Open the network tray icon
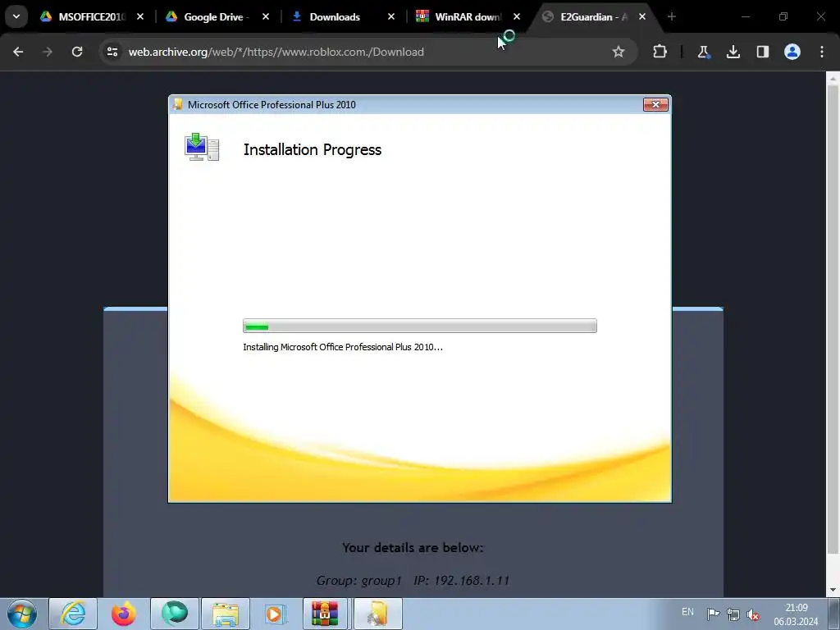 tap(733, 614)
